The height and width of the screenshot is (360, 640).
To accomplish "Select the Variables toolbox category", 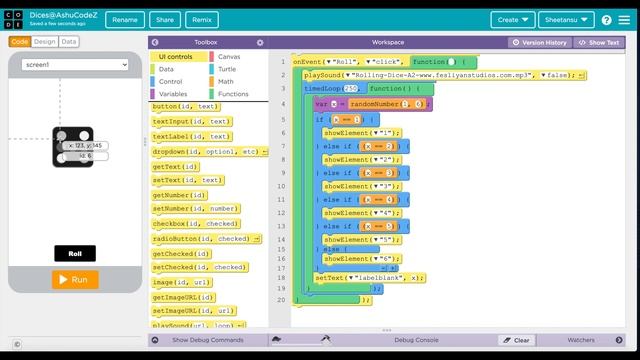I will pyautogui.click(x=173, y=94).
